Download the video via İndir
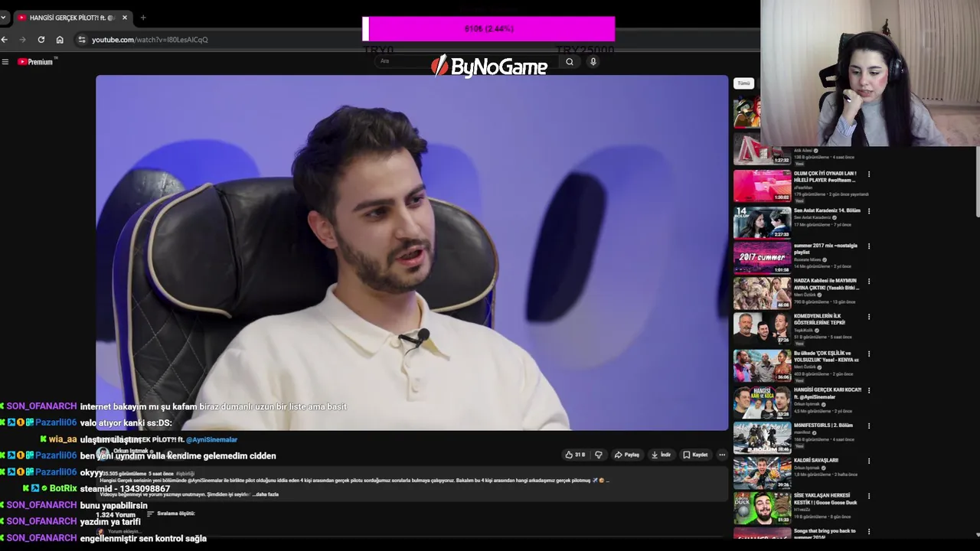Screen dimensions: 980x551 (x=661, y=455)
